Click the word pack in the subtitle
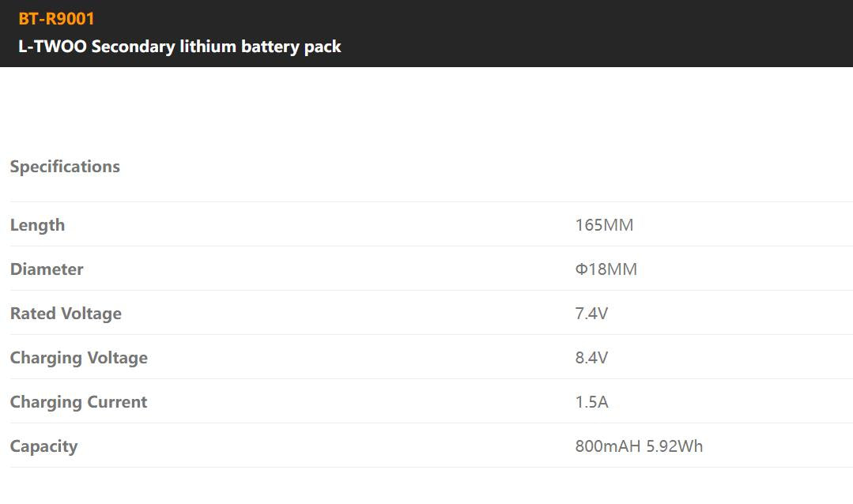The image size is (853, 504). point(323,47)
